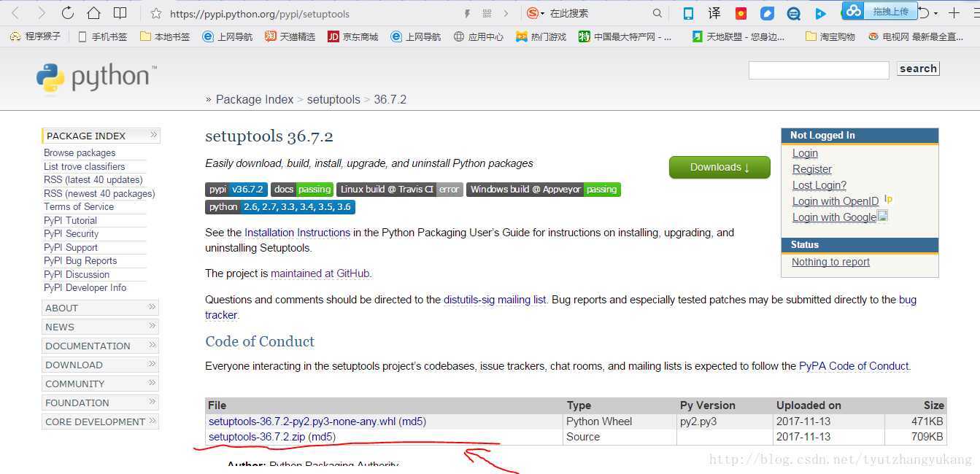980x474 pixels.
Task: Bookmark this page with the star icon
Action: 155,13
